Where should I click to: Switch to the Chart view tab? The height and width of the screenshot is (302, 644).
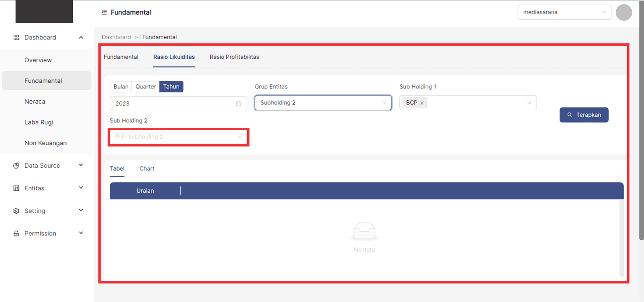(147, 169)
